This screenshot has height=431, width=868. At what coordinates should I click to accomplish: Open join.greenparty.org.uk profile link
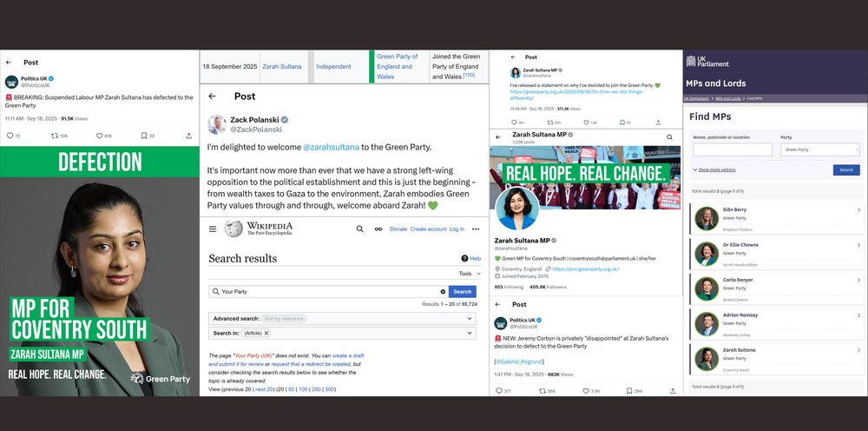click(x=586, y=269)
